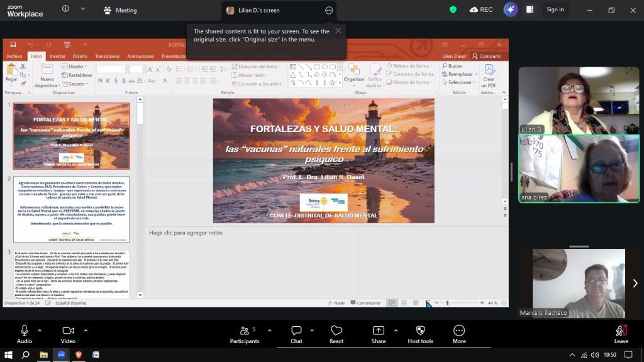Leave the meeting
This screenshot has width=644, height=362.
[x=621, y=334]
